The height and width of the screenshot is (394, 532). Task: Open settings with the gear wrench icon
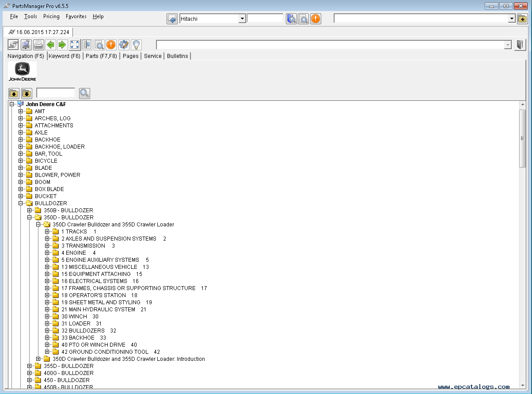pyautogui.click(x=124, y=45)
